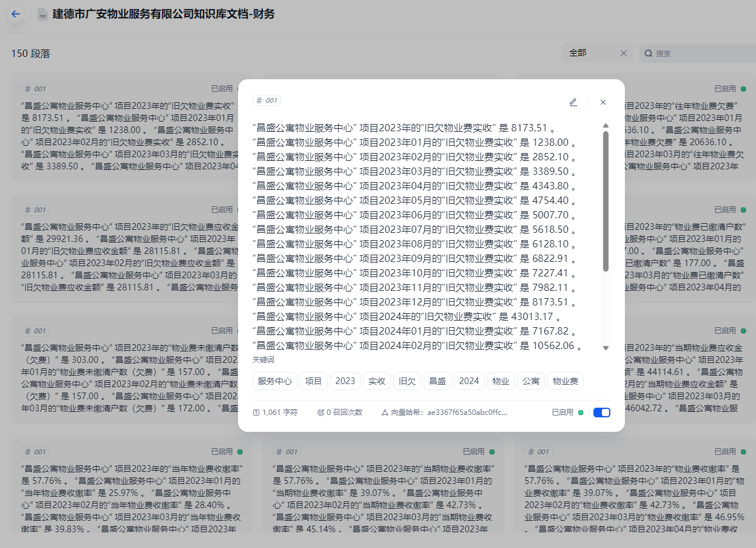The width and height of the screenshot is (756, 548).
Task: Select the 物业 keyword tag
Action: point(501,381)
